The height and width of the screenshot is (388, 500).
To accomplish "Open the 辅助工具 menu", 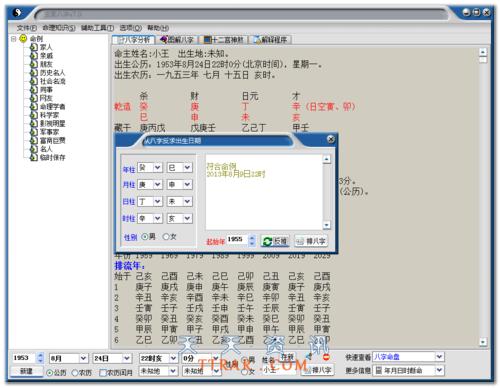I will pos(97,28).
